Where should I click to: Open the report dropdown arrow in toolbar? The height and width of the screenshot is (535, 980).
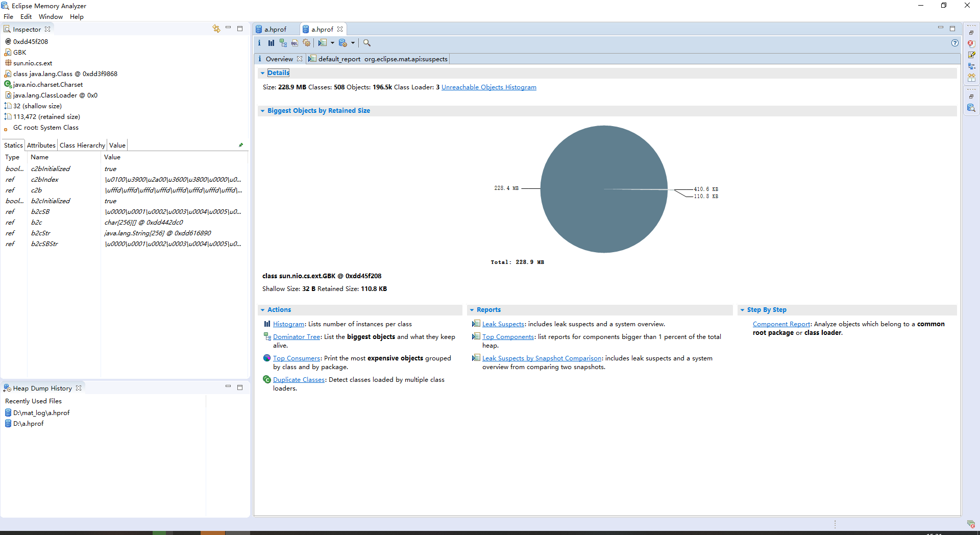tap(332, 43)
